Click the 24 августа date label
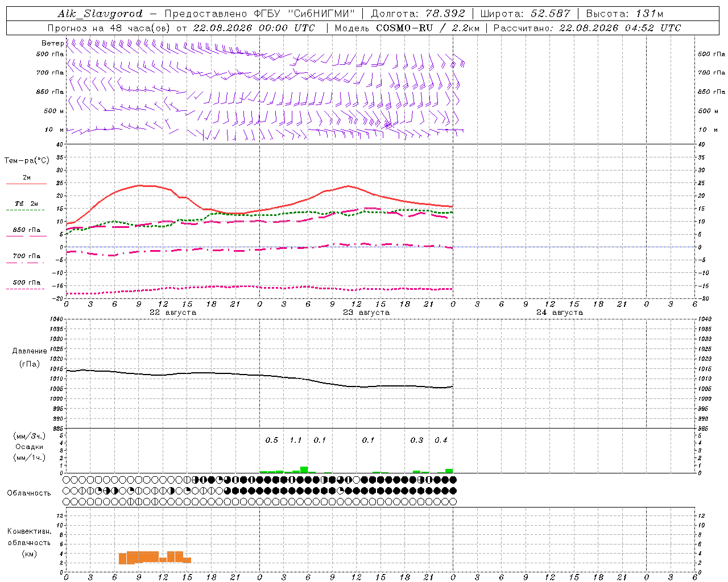 pos(560,313)
